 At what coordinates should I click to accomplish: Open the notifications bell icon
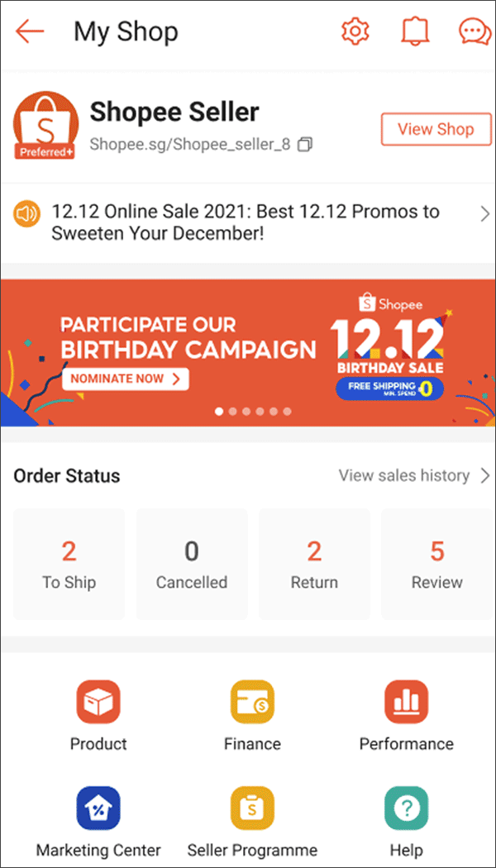(414, 30)
